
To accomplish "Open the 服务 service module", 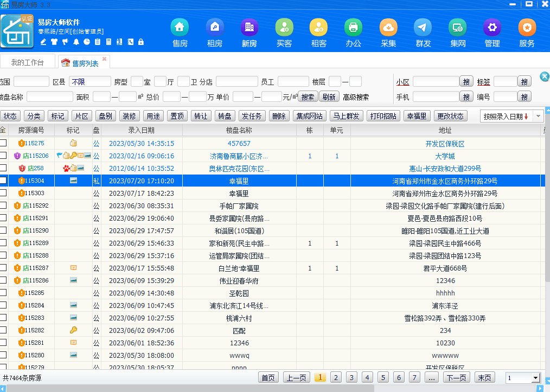I will 527,33.
